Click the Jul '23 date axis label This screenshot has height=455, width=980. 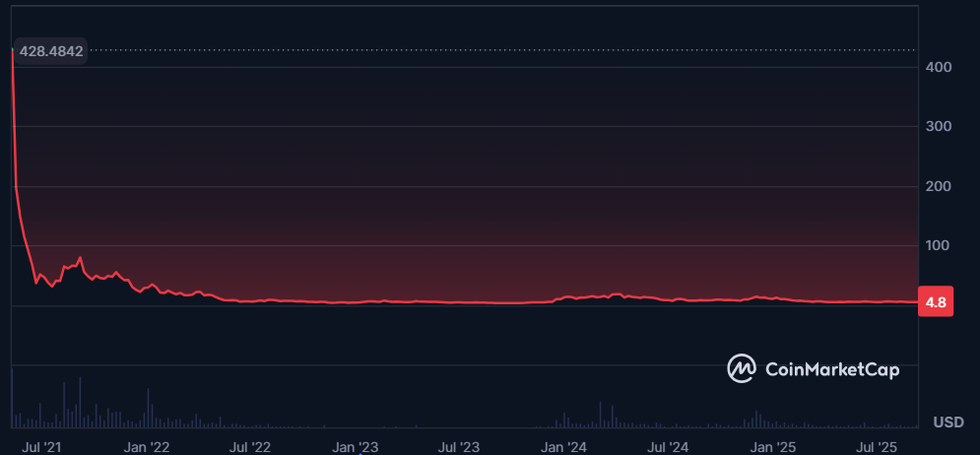tap(459, 447)
